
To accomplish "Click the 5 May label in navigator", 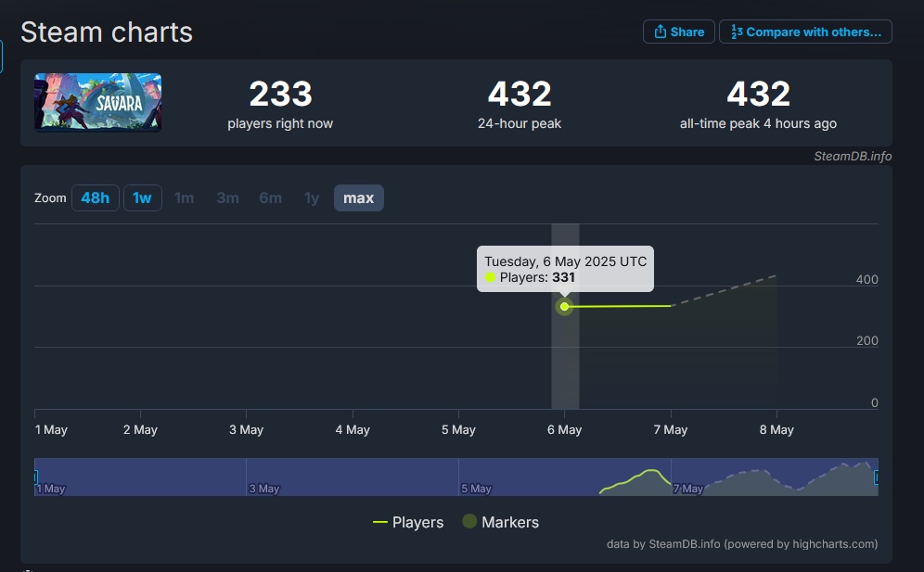I will click(476, 489).
